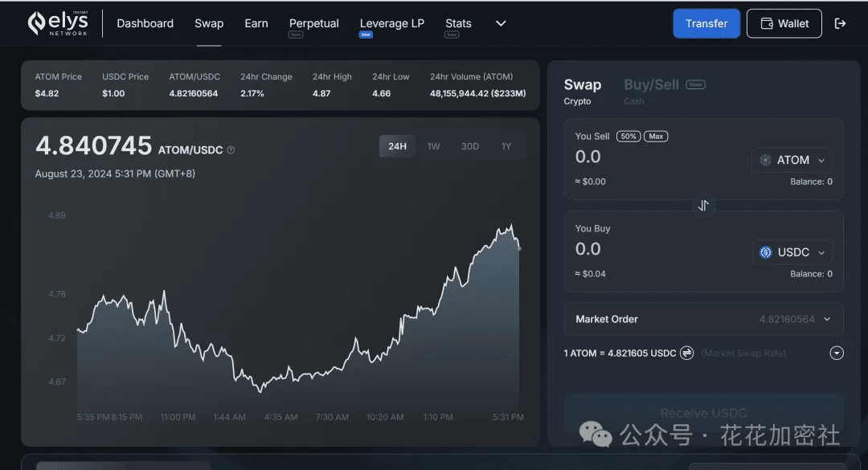Screen dimensions: 868x470
Task: Click the blue Transfer button
Action: (706, 23)
